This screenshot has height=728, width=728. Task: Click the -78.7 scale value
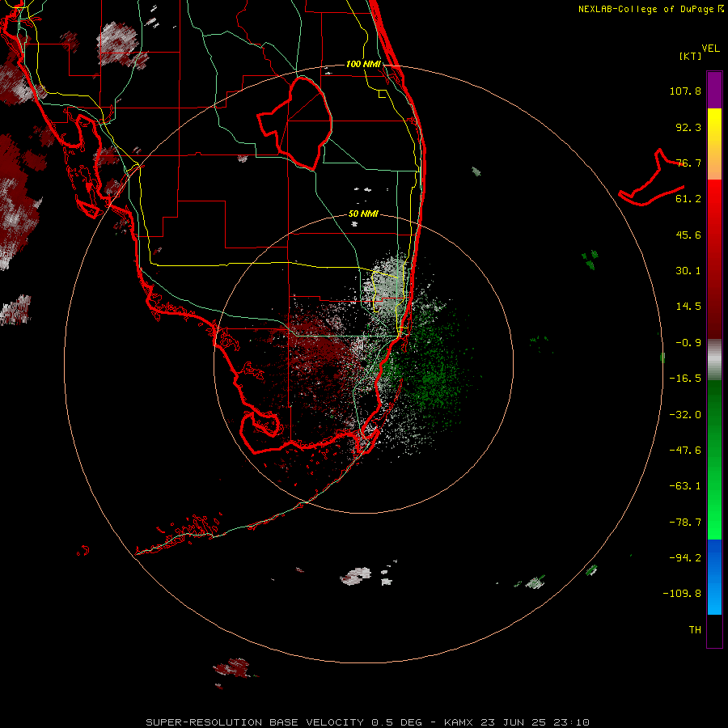pos(685,523)
